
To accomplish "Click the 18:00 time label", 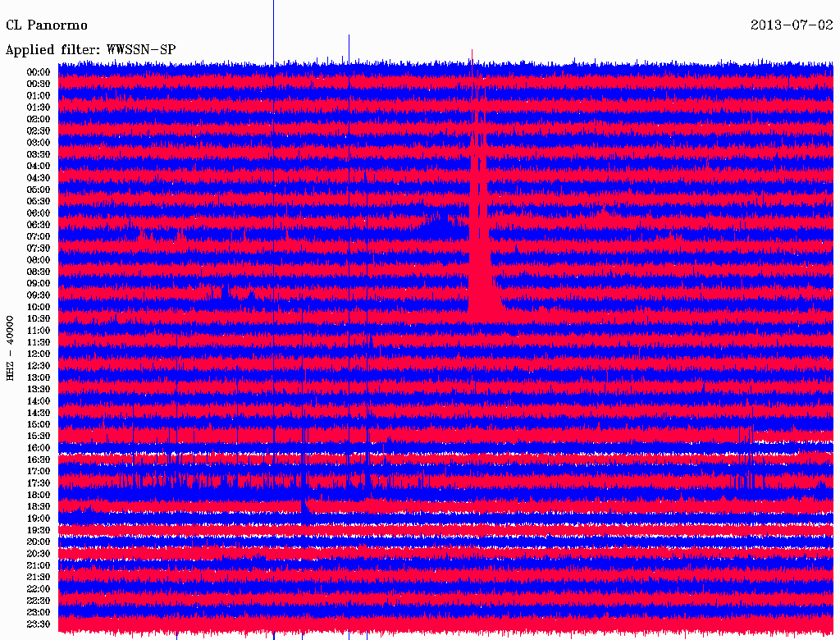I will pyautogui.click(x=38, y=495).
